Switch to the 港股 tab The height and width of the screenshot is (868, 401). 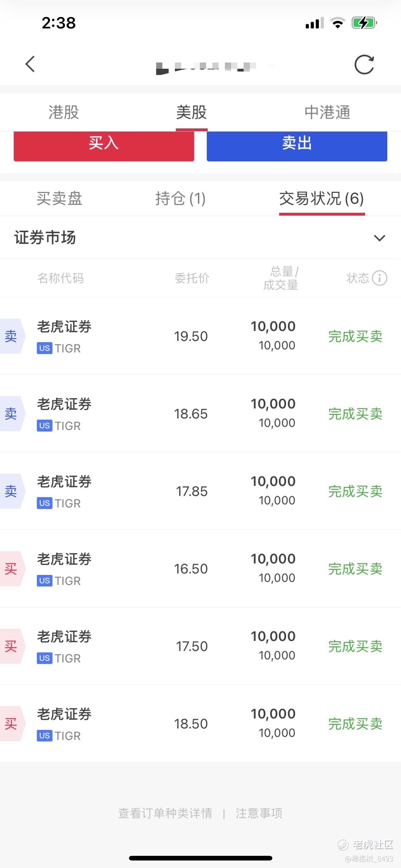click(64, 112)
